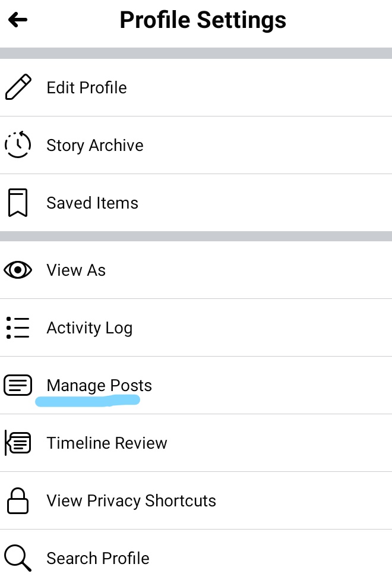Viewport: 392px width, 586px height.
Task: Open the Story Archive option
Action: click(95, 146)
